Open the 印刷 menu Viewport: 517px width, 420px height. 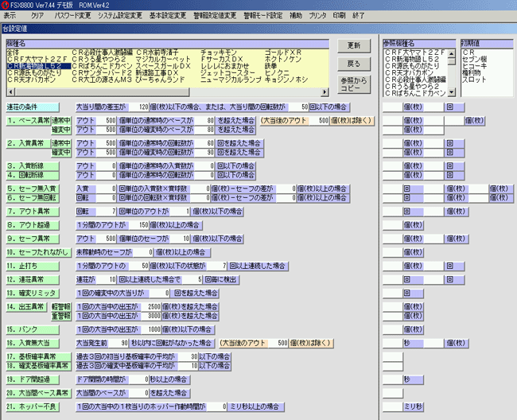[339, 15]
